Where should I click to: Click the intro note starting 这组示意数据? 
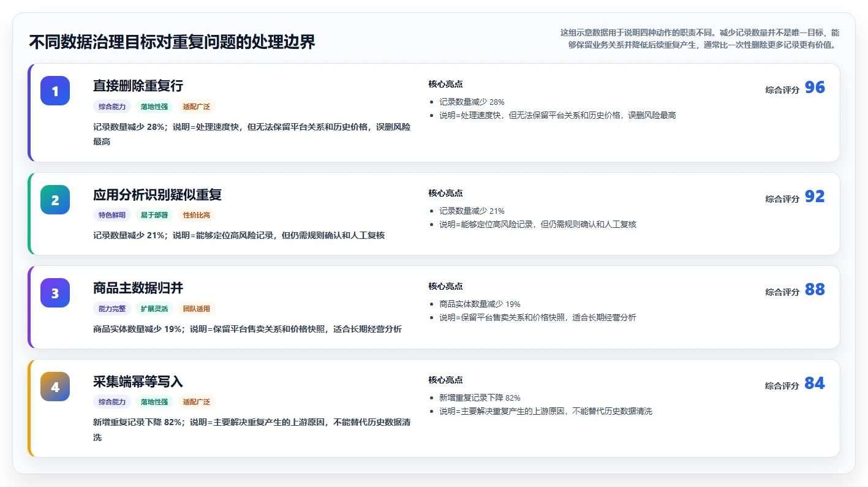coord(700,39)
